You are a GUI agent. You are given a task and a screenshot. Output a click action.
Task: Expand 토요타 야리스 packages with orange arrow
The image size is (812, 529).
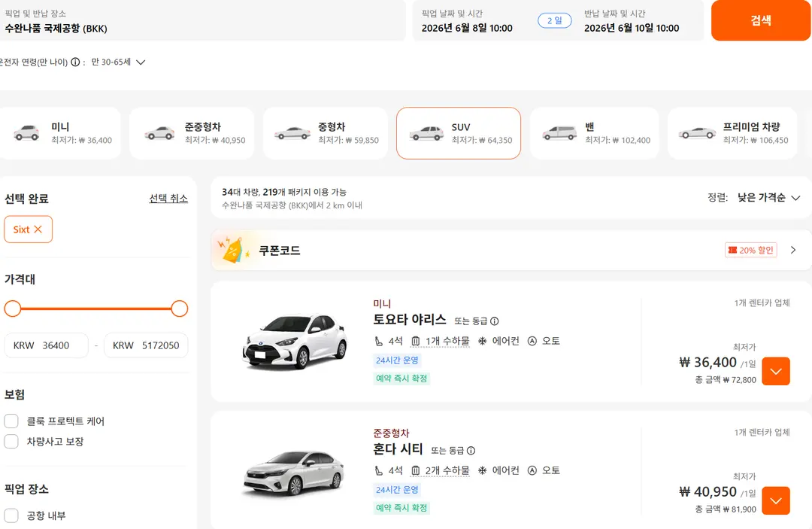776,371
